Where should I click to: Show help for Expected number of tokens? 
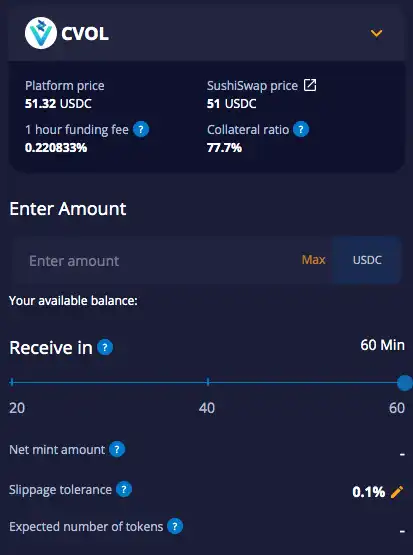point(175,526)
